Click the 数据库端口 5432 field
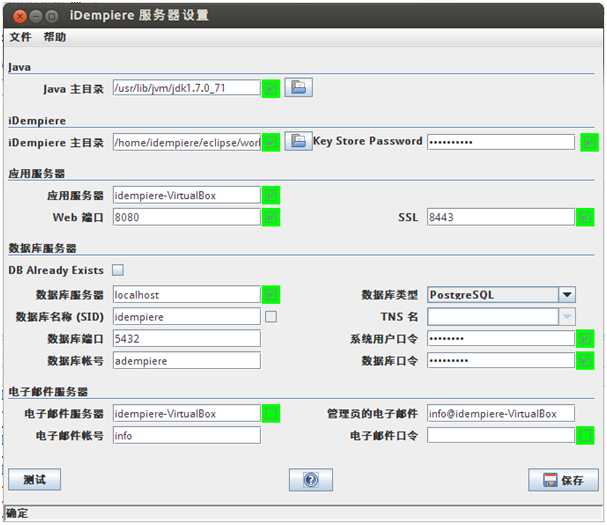The width and height of the screenshot is (607, 525). point(187,339)
